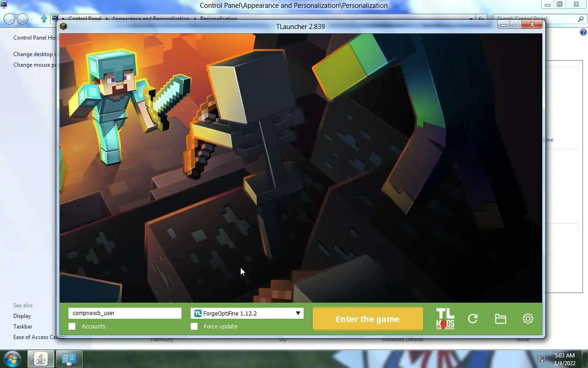Minimize the TLauncher window

click(x=503, y=25)
